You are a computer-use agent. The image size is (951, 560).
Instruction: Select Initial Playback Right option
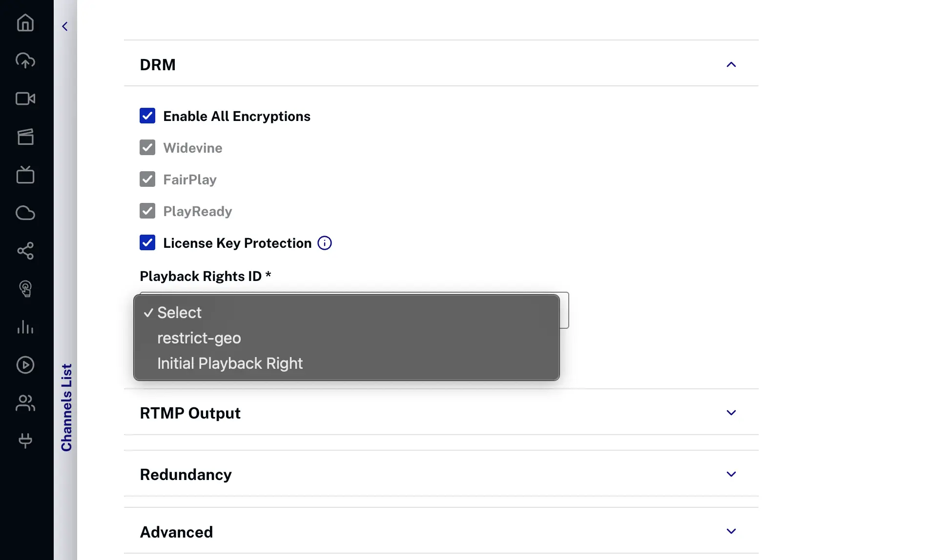tap(229, 363)
